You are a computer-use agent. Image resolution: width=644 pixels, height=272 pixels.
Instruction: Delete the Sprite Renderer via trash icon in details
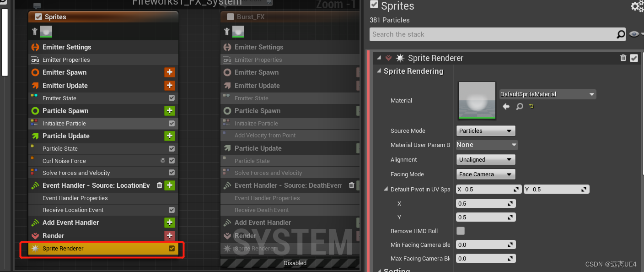tap(623, 58)
